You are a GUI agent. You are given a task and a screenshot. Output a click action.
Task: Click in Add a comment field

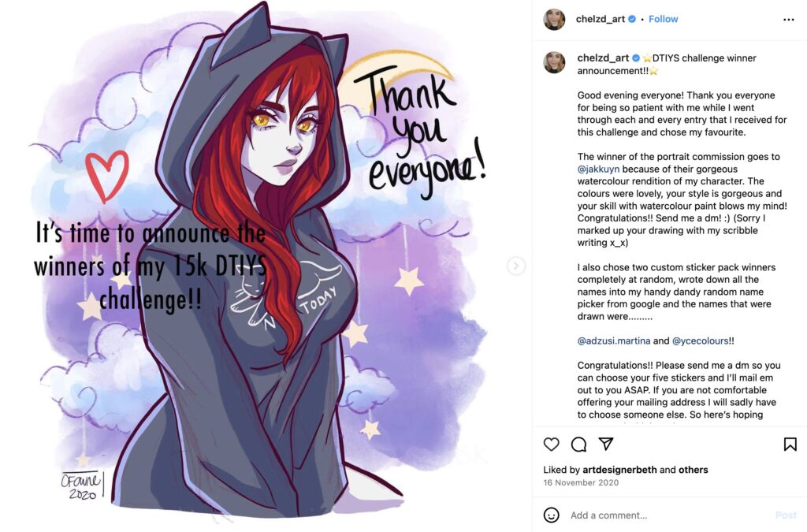pos(669,515)
